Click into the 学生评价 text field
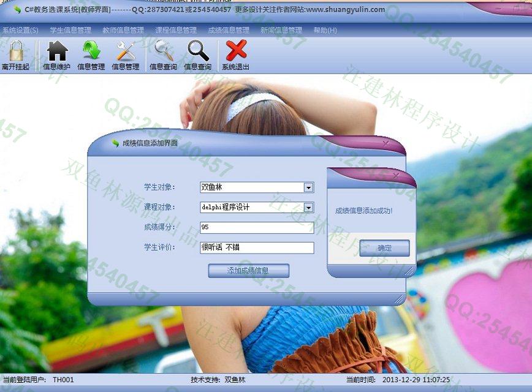 (256, 248)
